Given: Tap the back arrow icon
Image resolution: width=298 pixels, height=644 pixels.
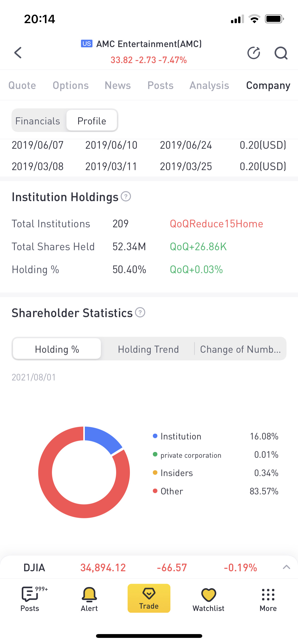Looking at the screenshot, I should click(18, 53).
